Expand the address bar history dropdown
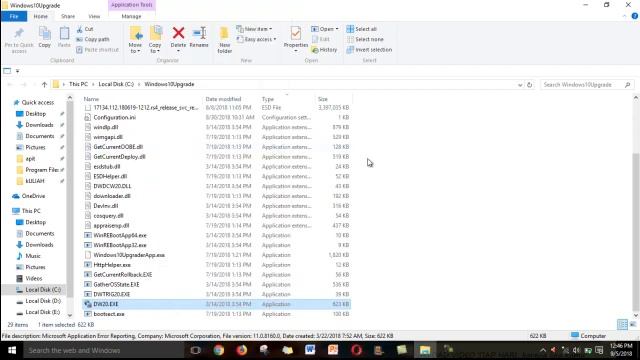The width and height of the screenshot is (640, 360). click(x=520, y=85)
